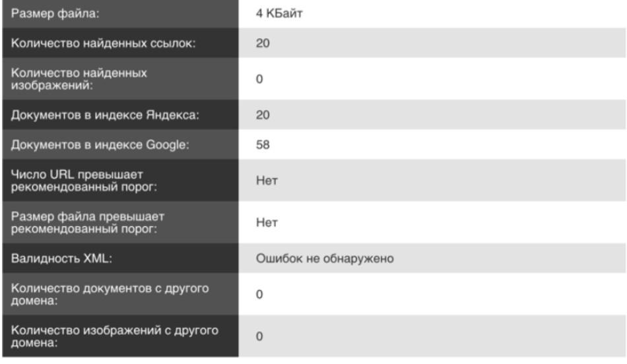The height and width of the screenshot is (364, 627).
Task: Select value 0 for documents from another domain
Action: pyautogui.click(x=259, y=294)
